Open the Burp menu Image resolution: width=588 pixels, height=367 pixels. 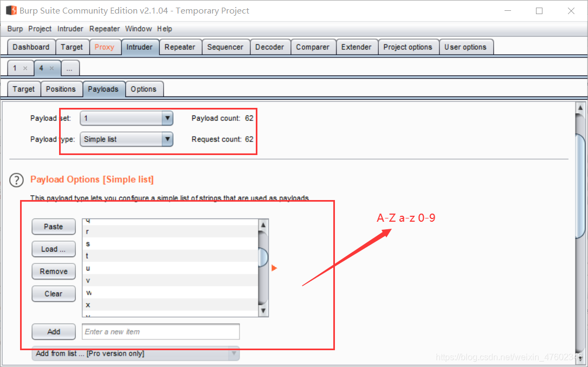point(15,29)
